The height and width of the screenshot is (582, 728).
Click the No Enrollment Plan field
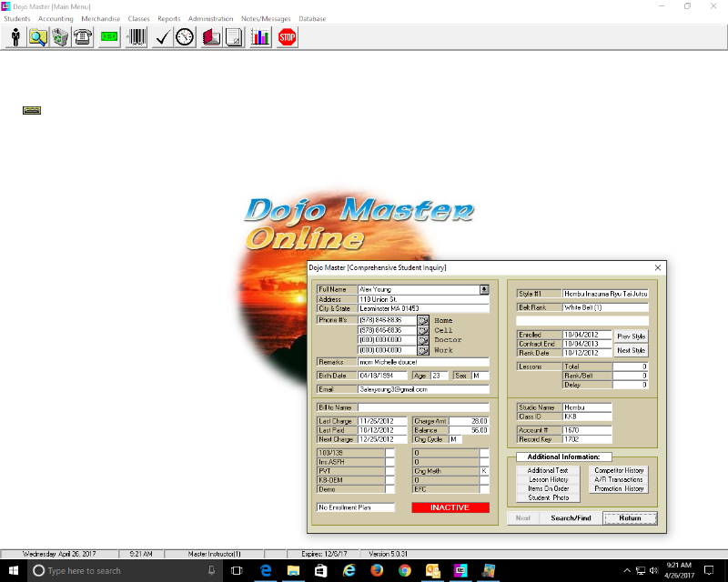point(356,507)
